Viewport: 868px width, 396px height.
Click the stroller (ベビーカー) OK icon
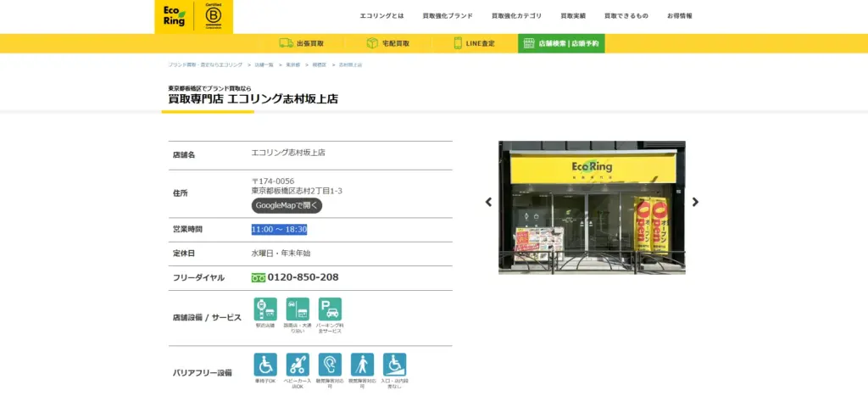pyautogui.click(x=298, y=365)
